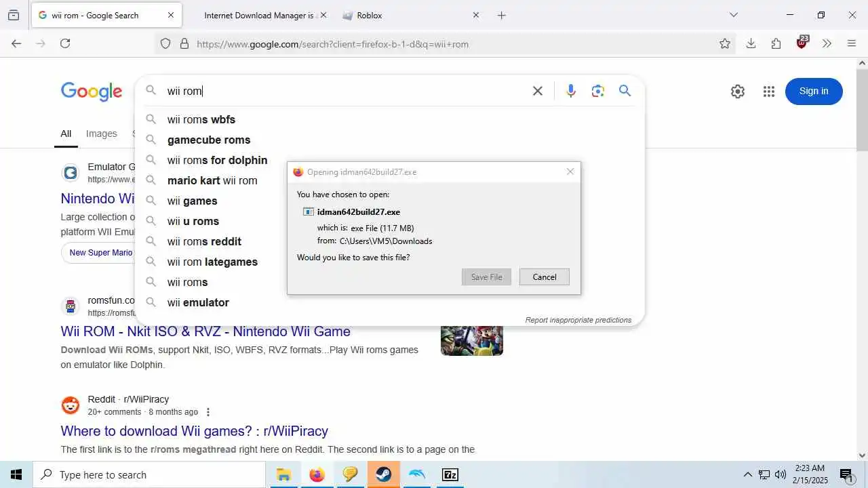Select the wii rom - Google Search tab
The width and height of the screenshot is (868, 488).
click(x=107, y=15)
